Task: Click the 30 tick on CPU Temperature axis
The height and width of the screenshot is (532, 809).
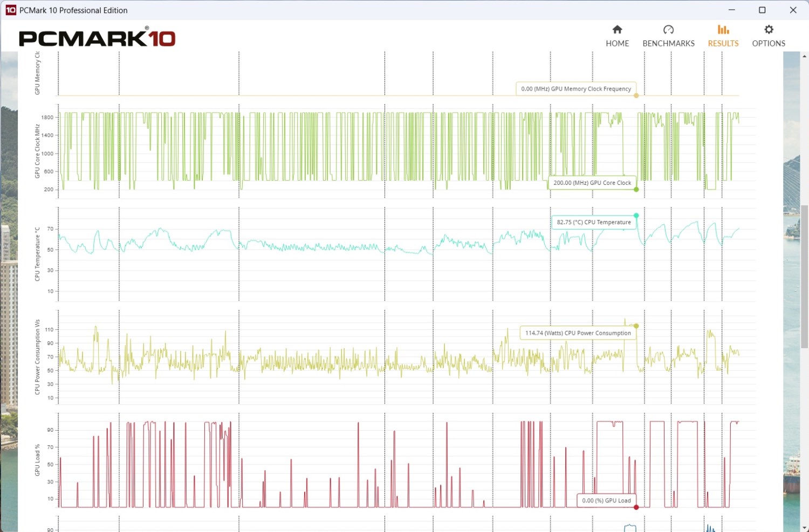Action: click(x=50, y=271)
